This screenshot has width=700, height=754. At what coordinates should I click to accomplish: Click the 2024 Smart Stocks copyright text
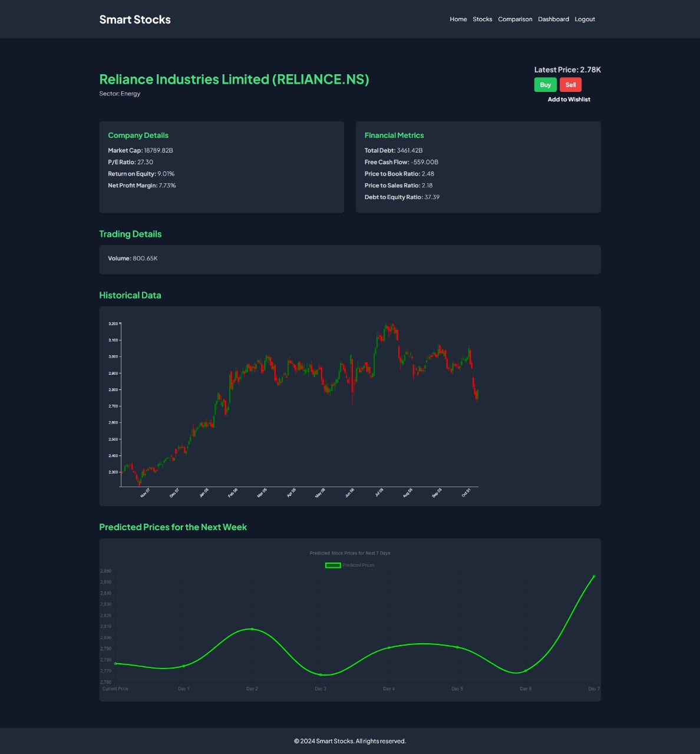click(350, 741)
